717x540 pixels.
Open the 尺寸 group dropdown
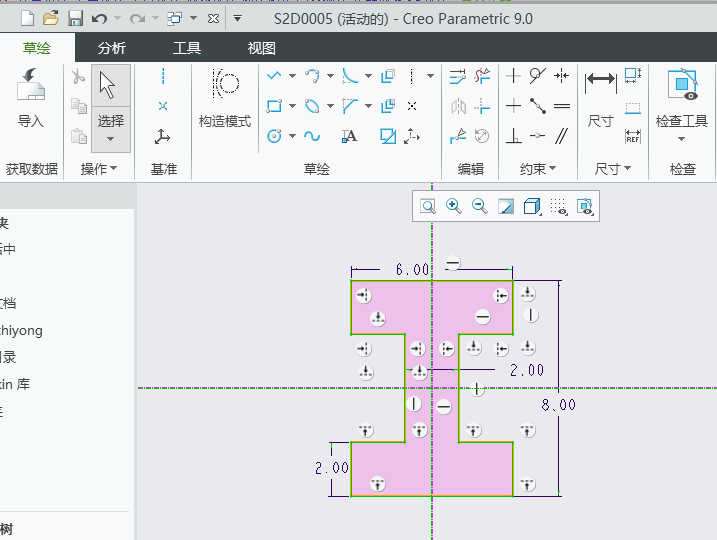(x=613, y=169)
